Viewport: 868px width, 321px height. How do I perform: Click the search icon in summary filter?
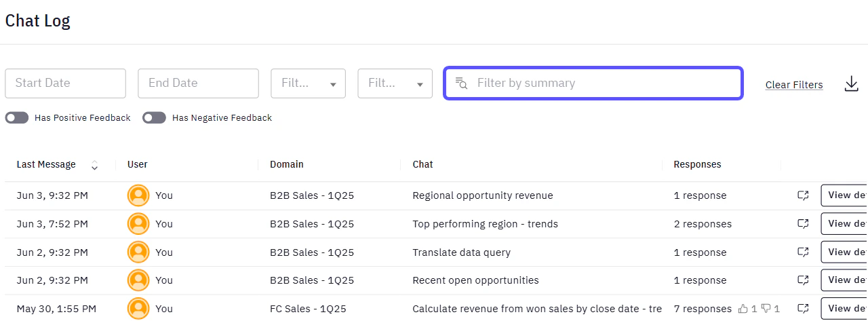click(462, 83)
